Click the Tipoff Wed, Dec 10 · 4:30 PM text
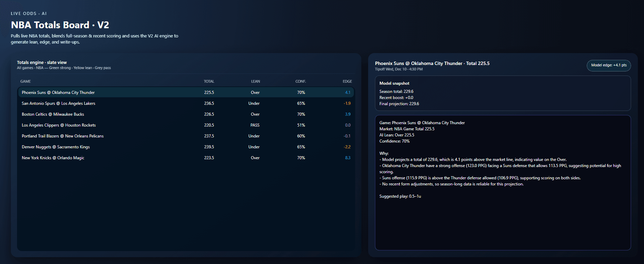The height and width of the screenshot is (264, 644). [x=399, y=69]
